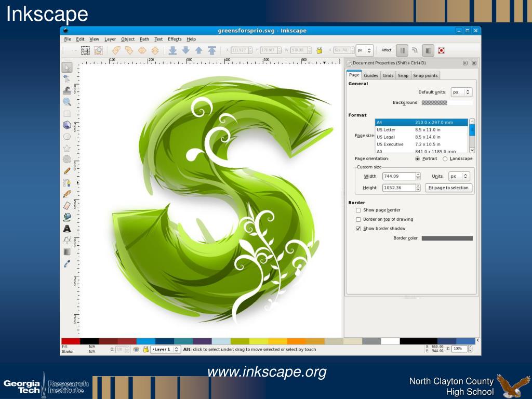Raise selection to top icon
Screen dimensions: 532x399
212,50
